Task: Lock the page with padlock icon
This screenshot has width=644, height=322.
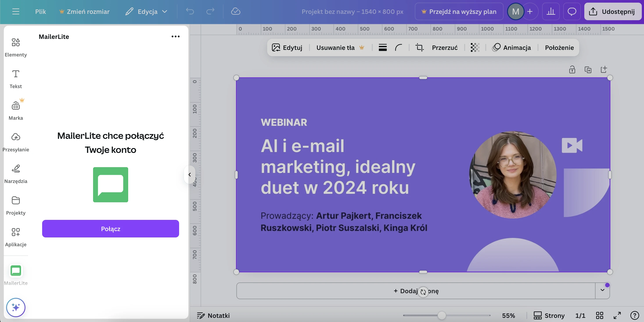Action: tap(572, 70)
